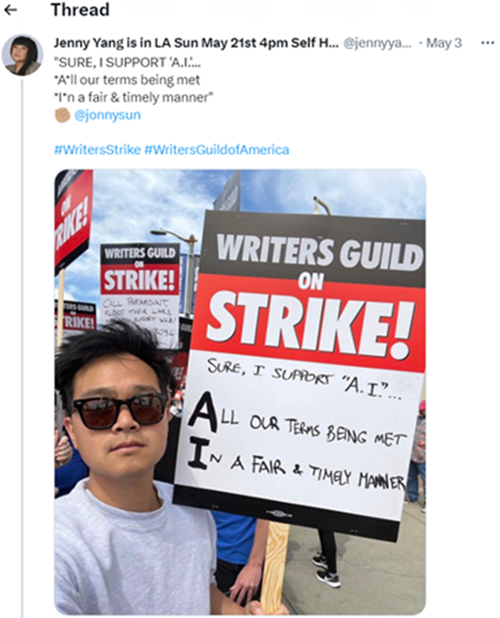Visit the @jonnysun mention link
This screenshot has width=500, height=618.
(107, 115)
